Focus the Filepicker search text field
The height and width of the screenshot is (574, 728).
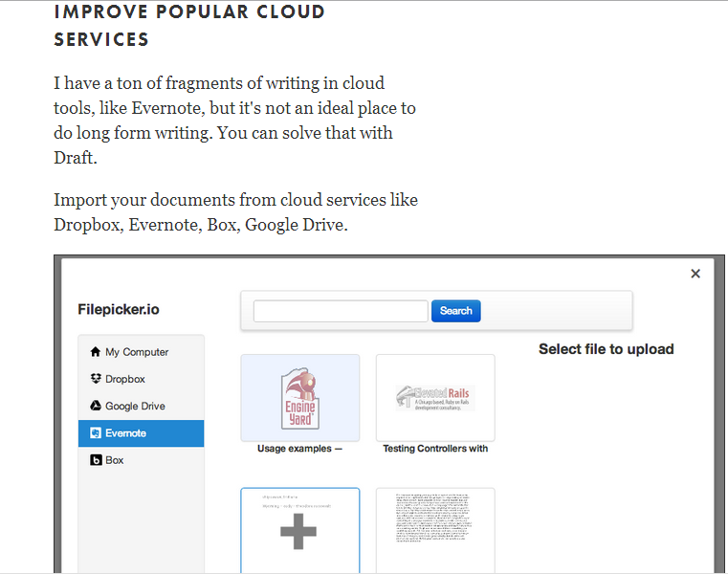[x=341, y=311]
